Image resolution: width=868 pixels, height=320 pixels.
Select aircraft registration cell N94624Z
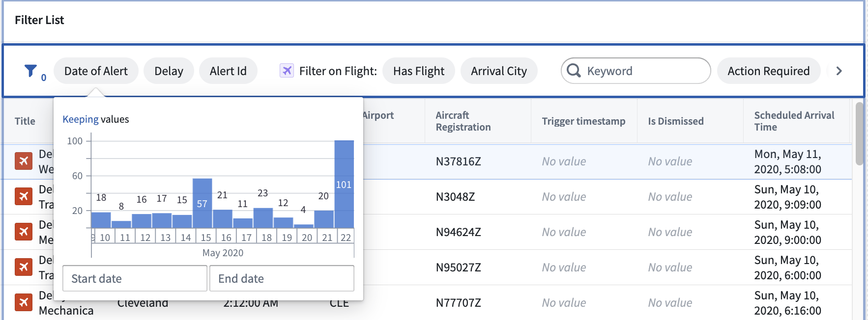[x=458, y=232]
